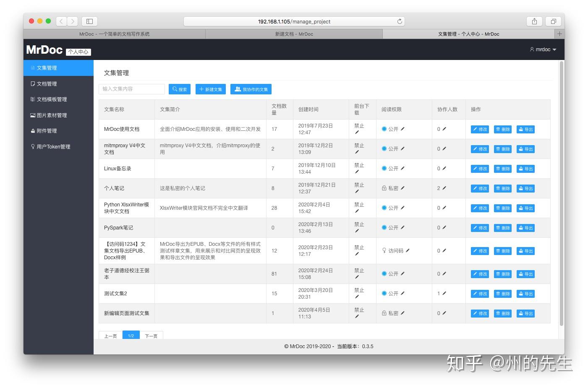Image resolution: width=588 pixels, height=388 pixels.
Task: Edit reader permission pencil for PySpark笔记
Action: click(402, 227)
